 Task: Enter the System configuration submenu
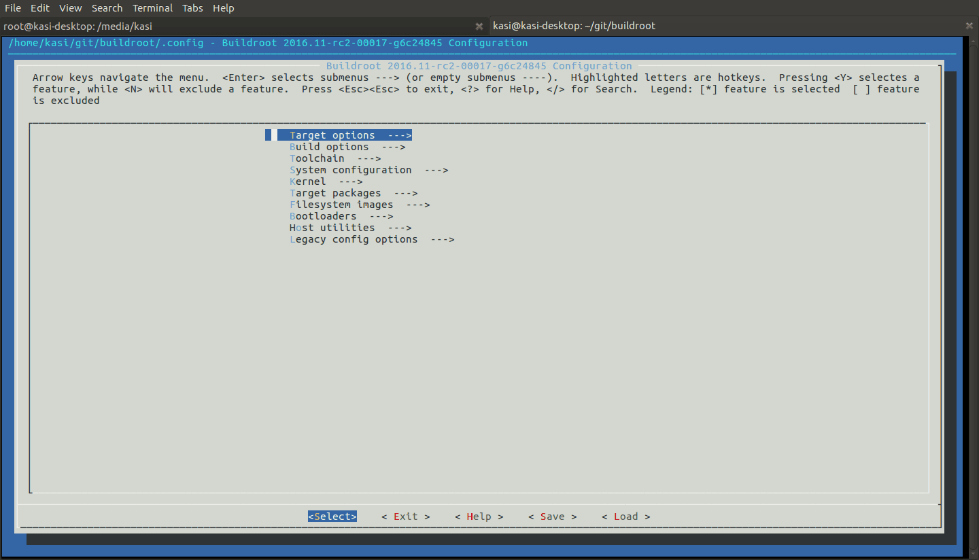(368, 170)
